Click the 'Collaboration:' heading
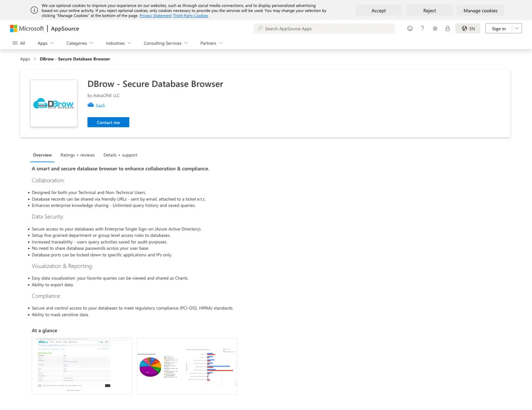Viewport: 532px width, 410px height. pyautogui.click(x=48, y=181)
